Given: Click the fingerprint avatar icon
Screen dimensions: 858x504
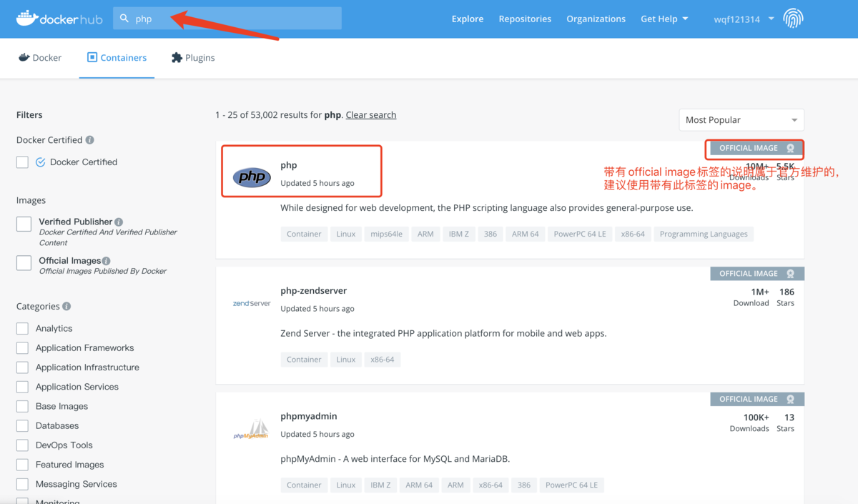Looking at the screenshot, I should [793, 19].
